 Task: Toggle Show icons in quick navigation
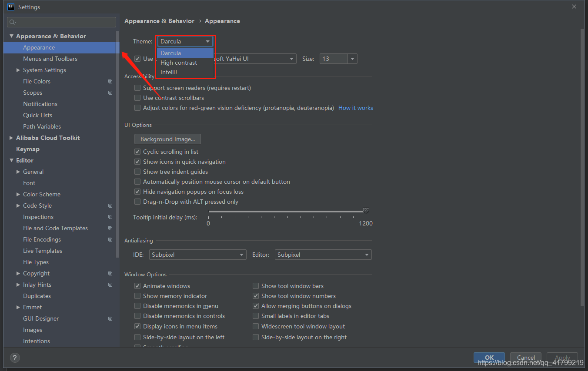[137, 162]
